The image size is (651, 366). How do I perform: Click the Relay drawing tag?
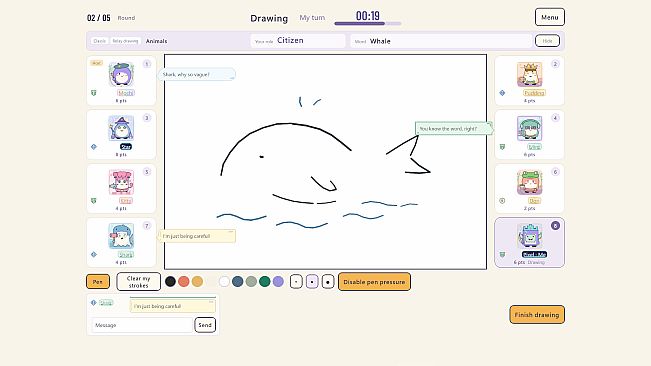tap(125, 41)
